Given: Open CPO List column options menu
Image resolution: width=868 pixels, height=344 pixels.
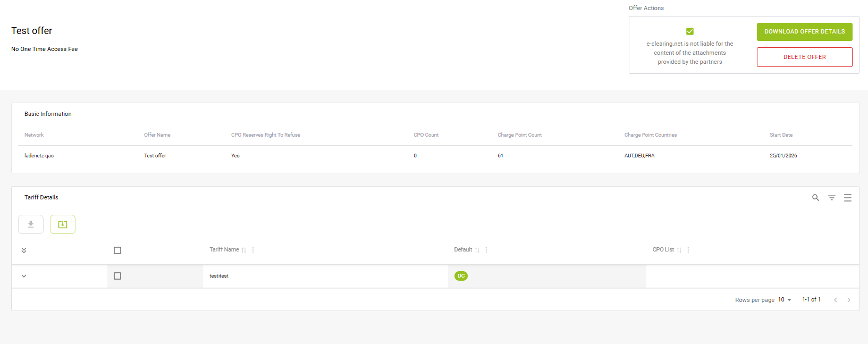Looking at the screenshot, I should point(688,250).
